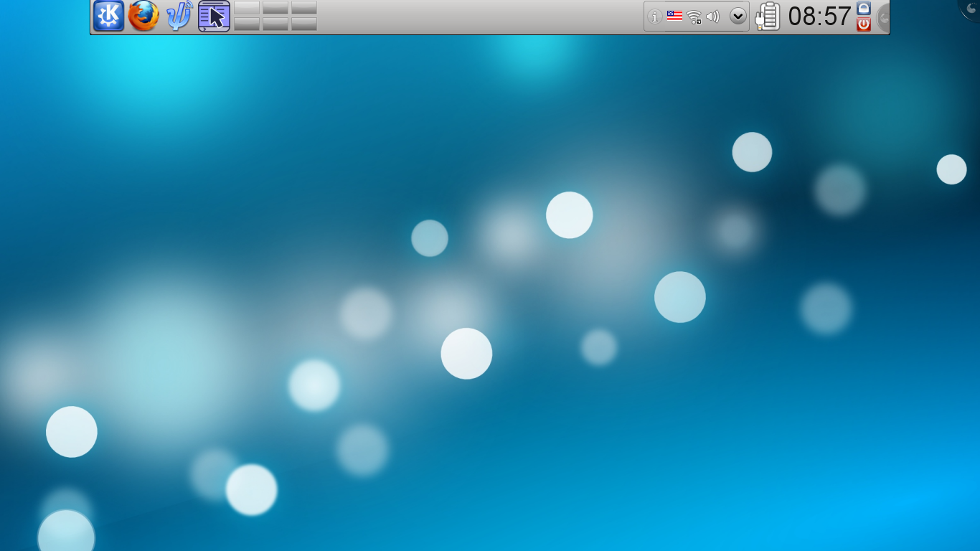Open the panel toolbox at panel edge
The image size is (980, 551).
point(883,17)
